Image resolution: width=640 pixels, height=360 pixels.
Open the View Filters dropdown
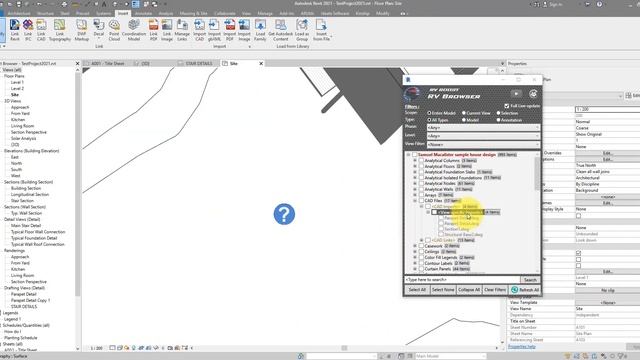pyautogui.click(x=483, y=144)
